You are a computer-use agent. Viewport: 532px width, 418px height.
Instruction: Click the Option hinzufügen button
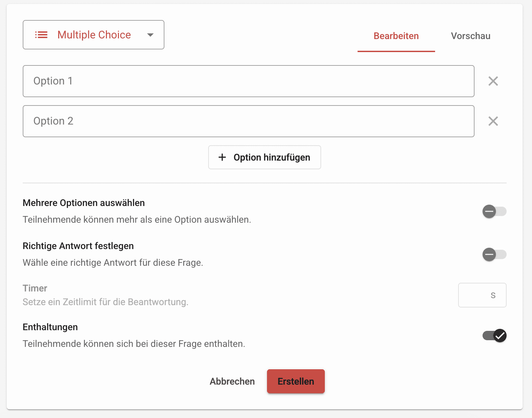point(265,157)
